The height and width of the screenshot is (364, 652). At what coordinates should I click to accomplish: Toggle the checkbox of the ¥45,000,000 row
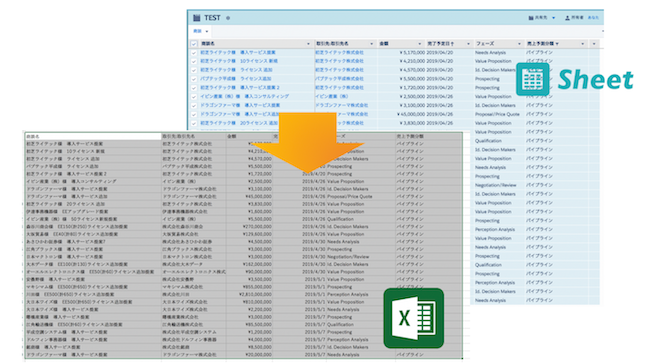[194, 114]
